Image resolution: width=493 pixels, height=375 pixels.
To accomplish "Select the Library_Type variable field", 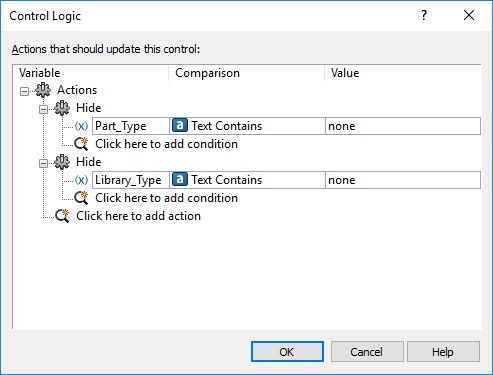I will click(x=131, y=180).
